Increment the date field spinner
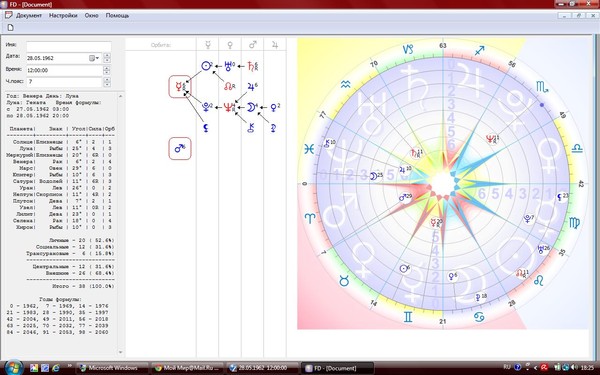The width and height of the screenshot is (600, 375). point(107,56)
